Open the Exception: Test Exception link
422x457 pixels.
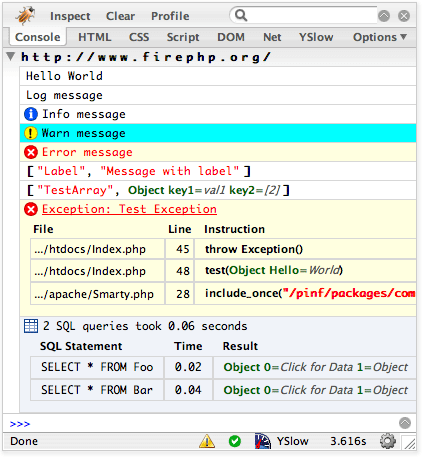click(129, 209)
